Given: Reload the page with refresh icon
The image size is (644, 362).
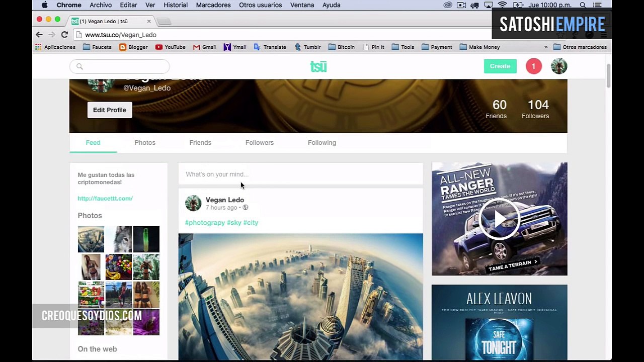Looking at the screenshot, I should point(64,35).
